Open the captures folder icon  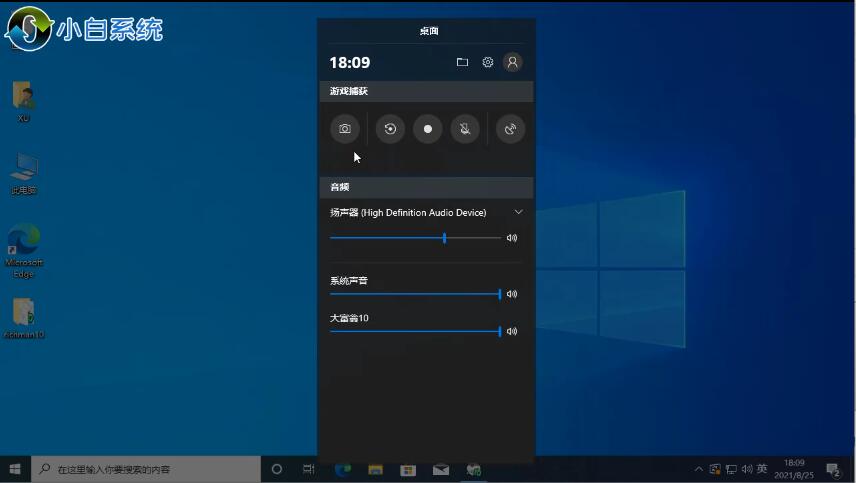[x=462, y=62]
